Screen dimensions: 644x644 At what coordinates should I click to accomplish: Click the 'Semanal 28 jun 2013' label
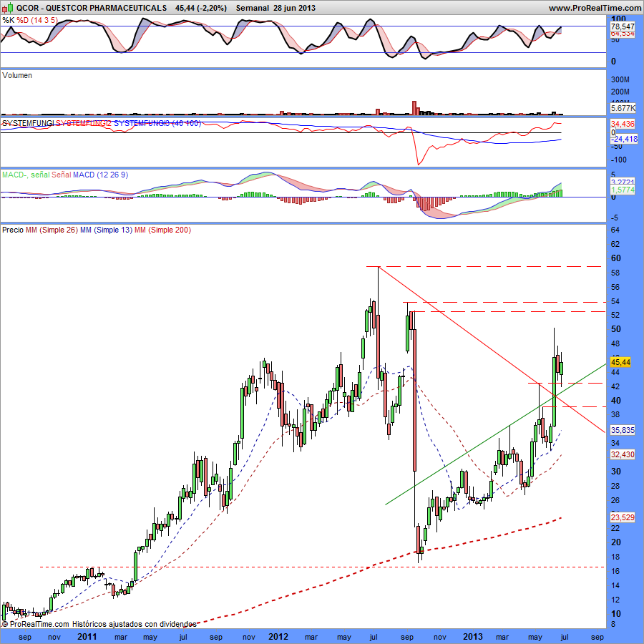pos(275,8)
